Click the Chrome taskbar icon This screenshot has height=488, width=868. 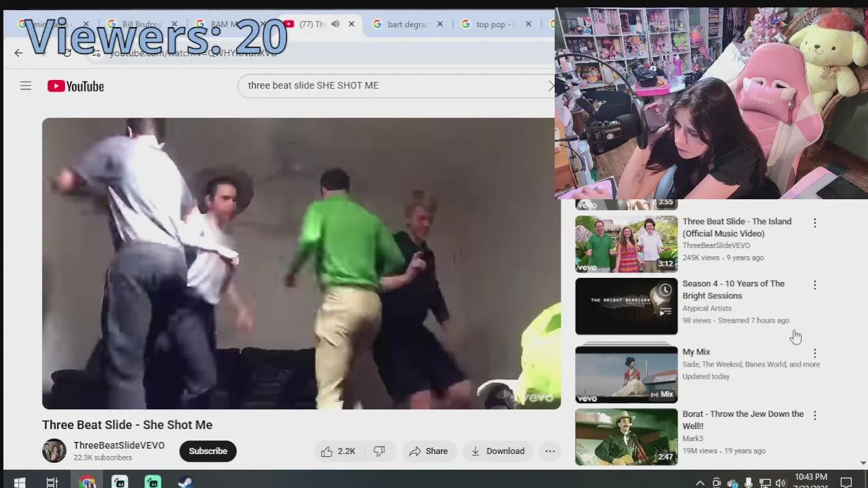87,483
